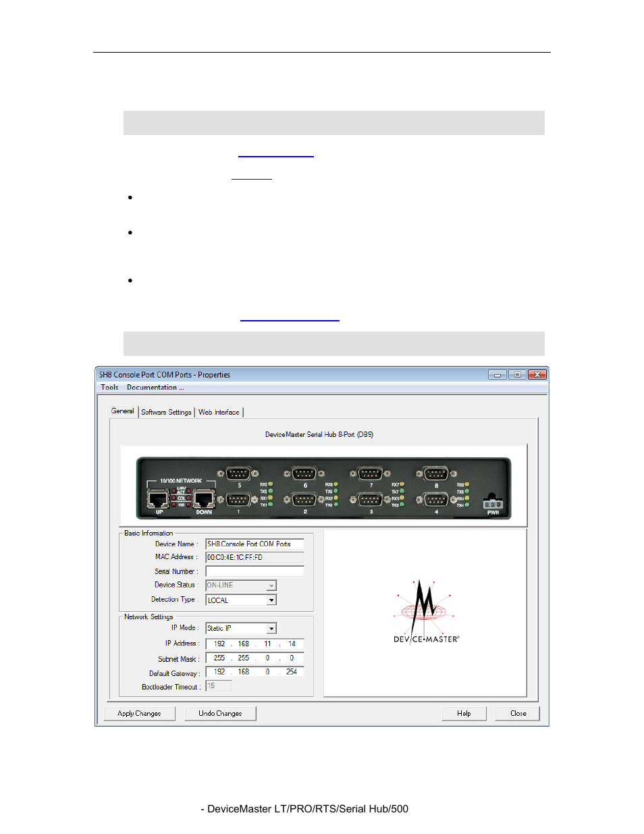Click the footer text 'DeviceMaster LT/PRO/RTS/Serial Hub/500'
The height and width of the screenshot is (834, 644).
coord(308,809)
